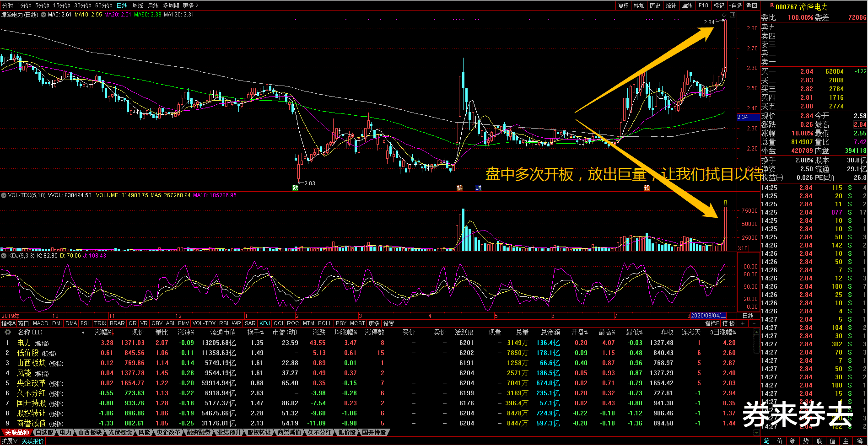Switch chart period to 周线
The width and height of the screenshot is (868, 446).
point(138,5)
